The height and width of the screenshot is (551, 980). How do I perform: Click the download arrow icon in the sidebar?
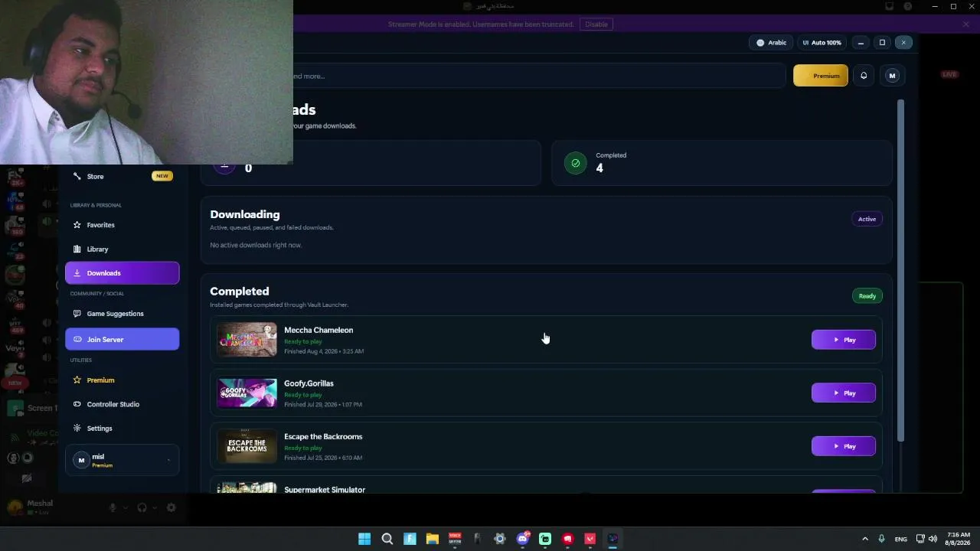point(77,273)
